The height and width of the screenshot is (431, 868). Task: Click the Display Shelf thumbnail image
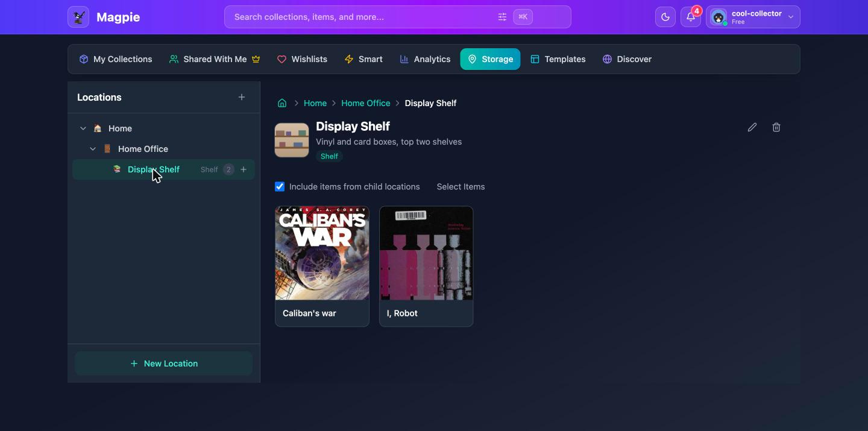point(292,140)
